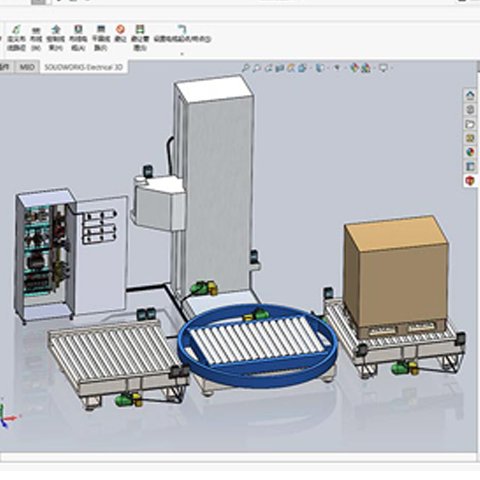The image size is (480, 480).
Task: Expand the View Orientation dropdown arrow
Action: click(310, 68)
